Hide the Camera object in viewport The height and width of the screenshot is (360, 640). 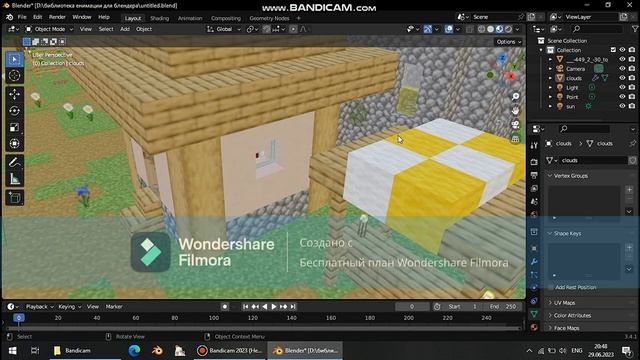click(622, 69)
